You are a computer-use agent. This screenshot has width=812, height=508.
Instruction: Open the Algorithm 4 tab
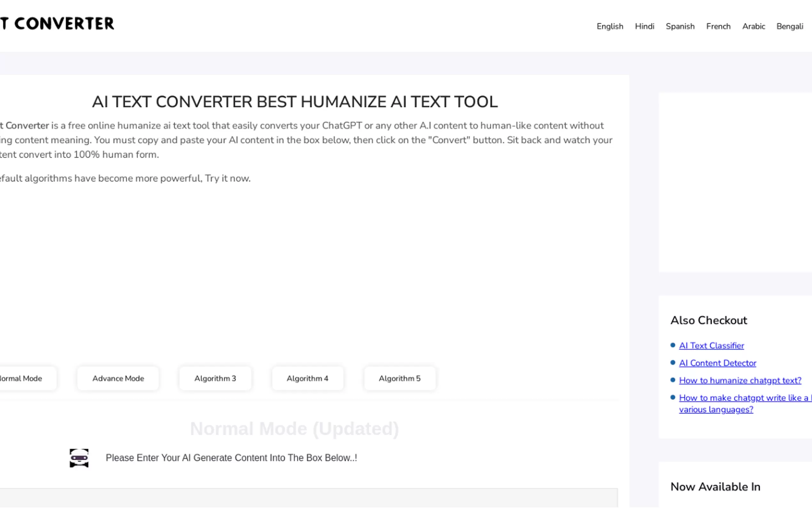point(308,378)
